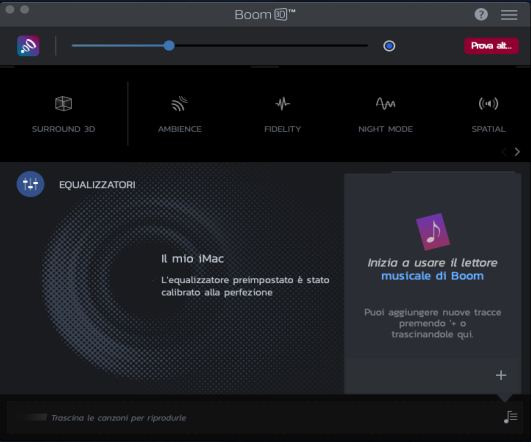This screenshot has height=442, width=531.
Task: Open the hamburger menu
Action: (x=509, y=15)
